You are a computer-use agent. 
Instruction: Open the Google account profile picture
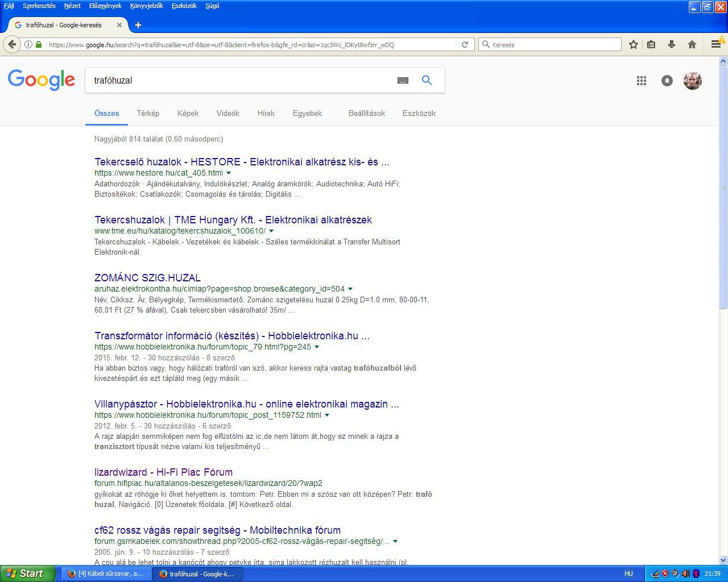pos(693,81)
